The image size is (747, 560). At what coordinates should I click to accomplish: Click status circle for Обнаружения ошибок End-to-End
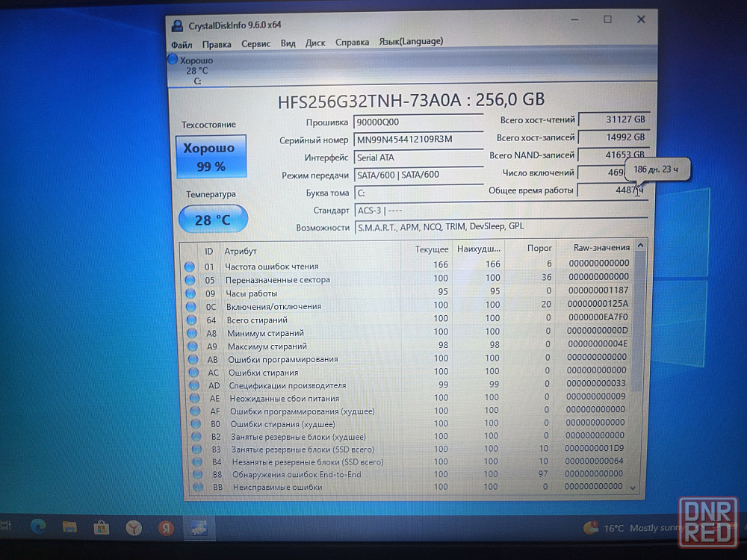click(197, 474)
